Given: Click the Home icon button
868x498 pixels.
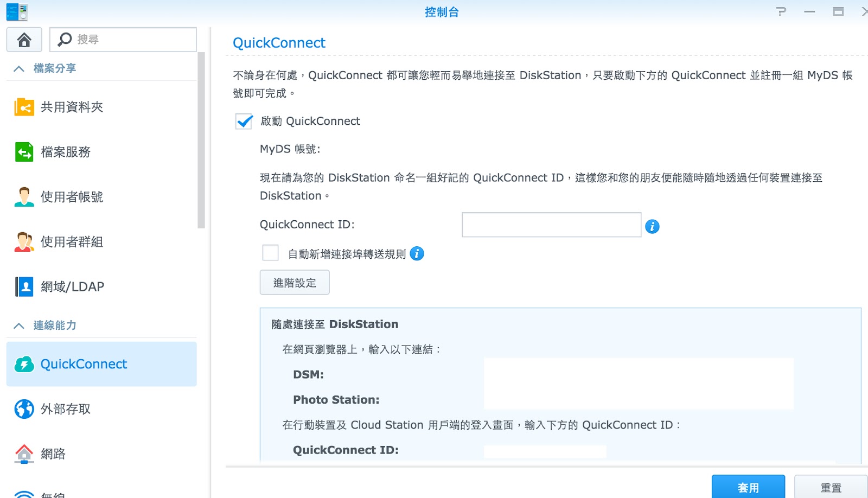Looking at the screenshot, I should click(24, 40).
